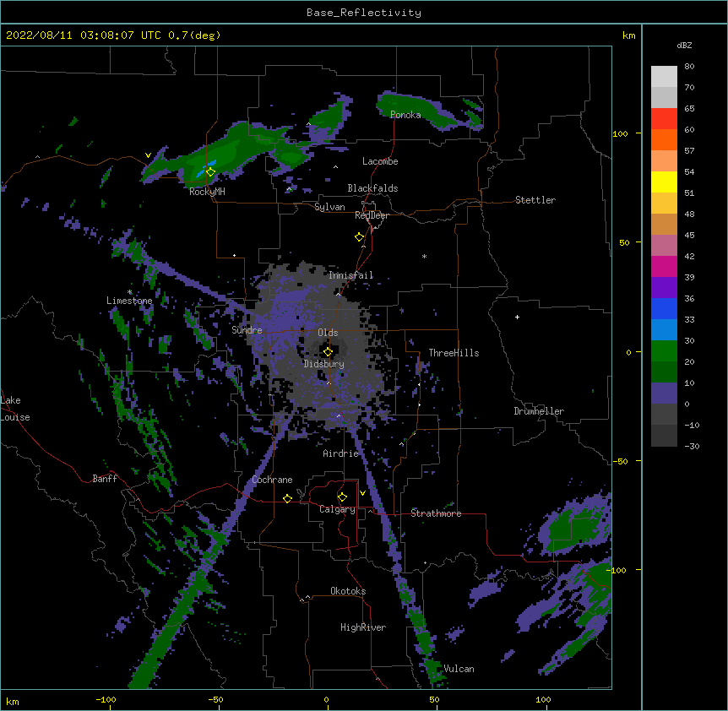Viewport: 728px width, 711px height.
Task: Click the RedDeer city label
Action: point(372,215)
